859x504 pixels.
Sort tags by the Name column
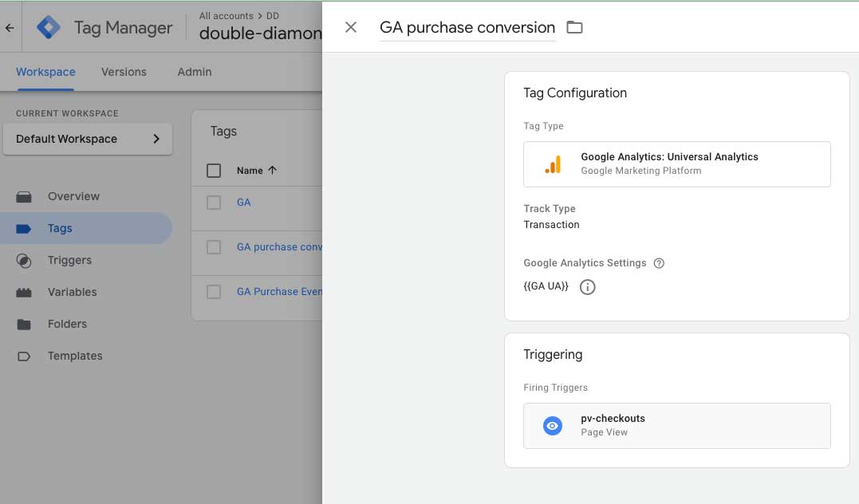pyautogui.click(x=250, y=171)
